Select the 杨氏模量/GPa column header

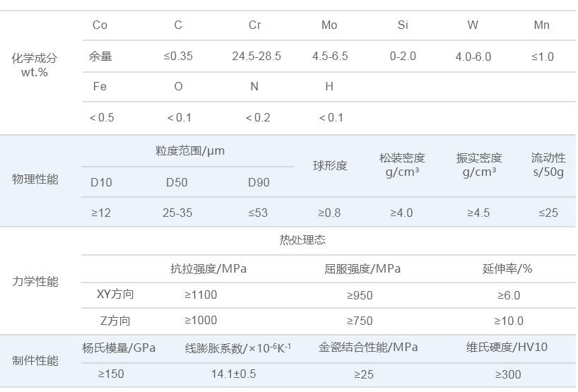[119, 348]
